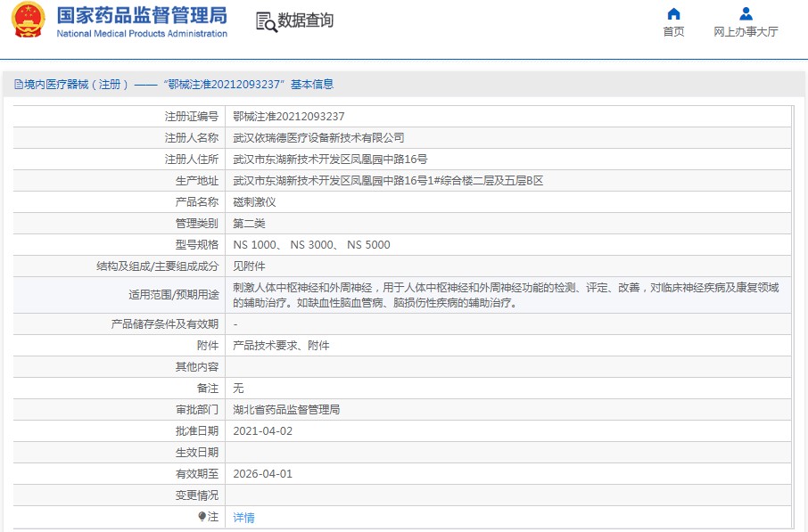
Task: Click the 数据查询 heading text
Action: tap(306, 20)
